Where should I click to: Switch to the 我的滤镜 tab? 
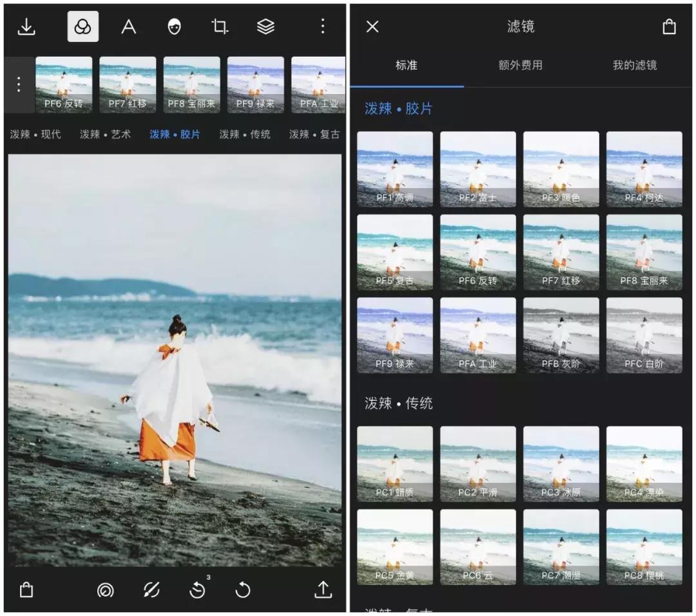point(635,65)
